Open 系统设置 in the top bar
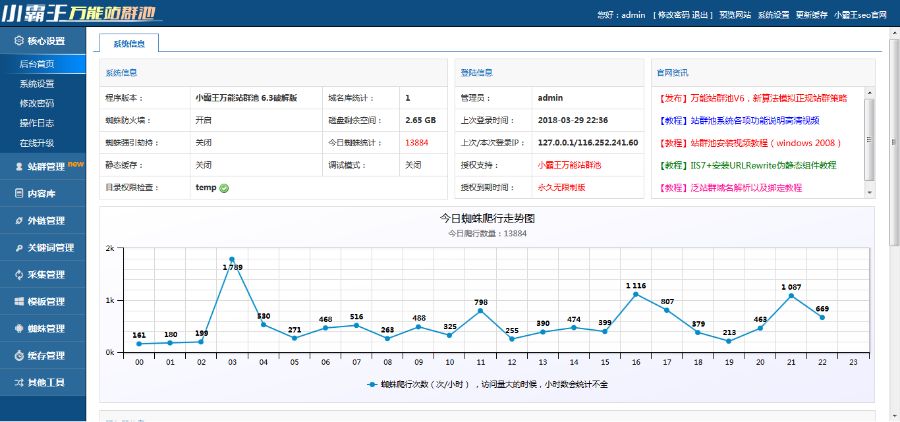The height and width of the screenshot is (422, 900). [773, 15]
